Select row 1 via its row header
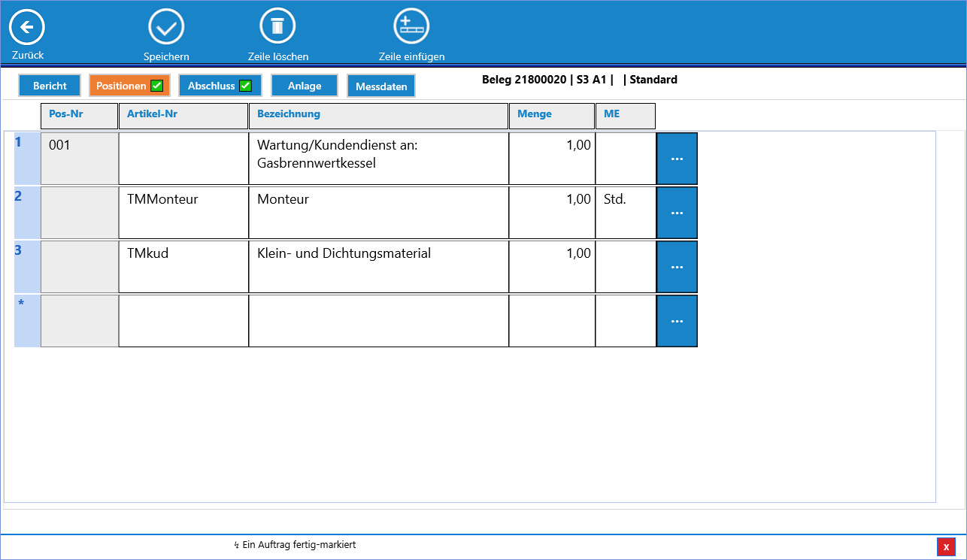 27,159
